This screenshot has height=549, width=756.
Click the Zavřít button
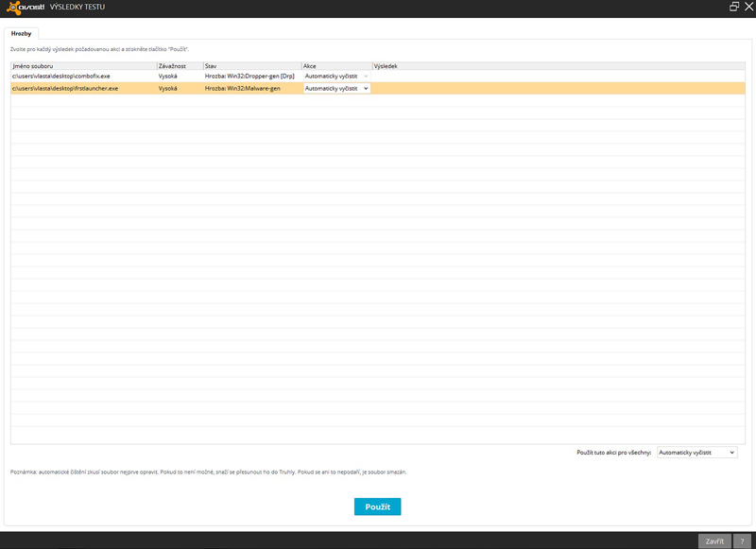[x=713, y=541]
